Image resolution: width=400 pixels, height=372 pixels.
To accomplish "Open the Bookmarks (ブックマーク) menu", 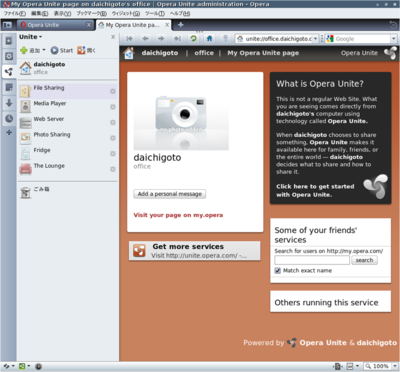I will coord(92,13).
